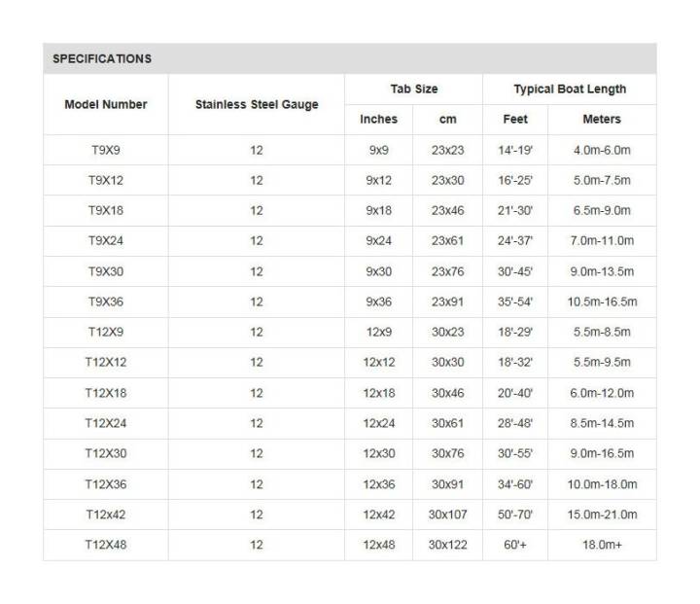Select the gauge value in T12X12 row
The width and height of the screenshot is (700, 604).
click(257, 363)
